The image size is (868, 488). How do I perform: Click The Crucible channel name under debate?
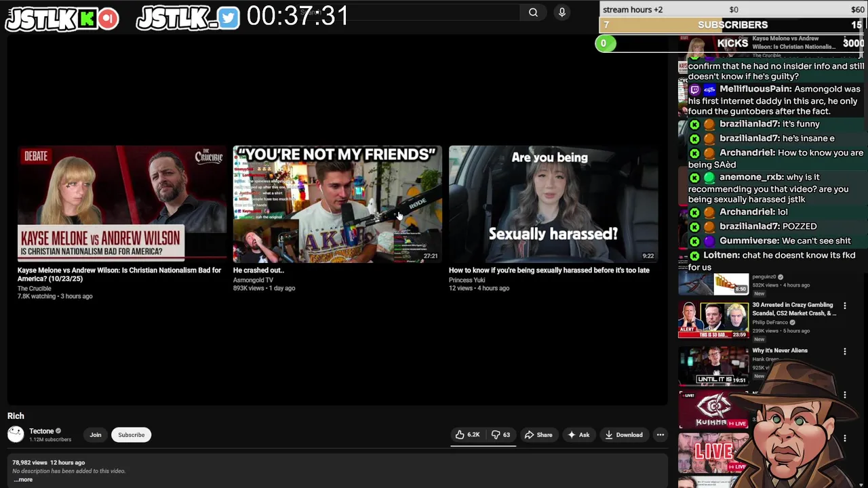35,288
